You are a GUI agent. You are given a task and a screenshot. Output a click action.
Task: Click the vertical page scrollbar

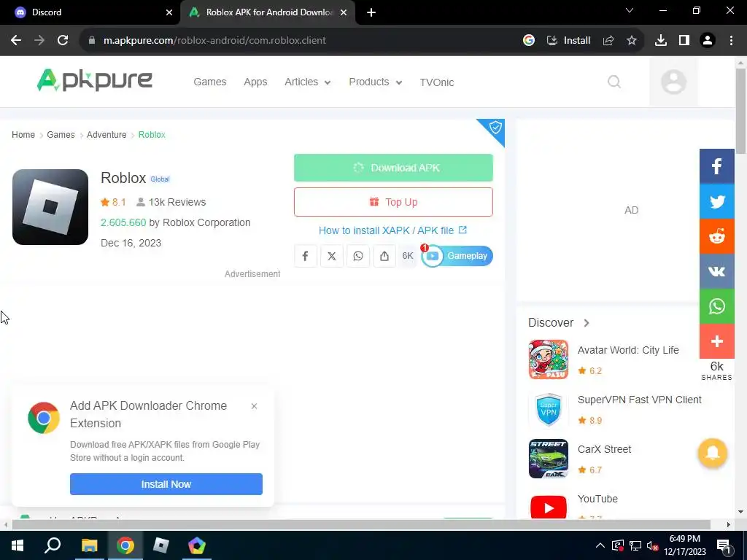pos(740,111)
